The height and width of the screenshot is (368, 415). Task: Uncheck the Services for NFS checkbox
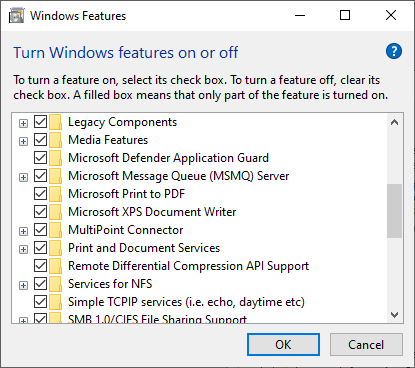tap(40, 284)
